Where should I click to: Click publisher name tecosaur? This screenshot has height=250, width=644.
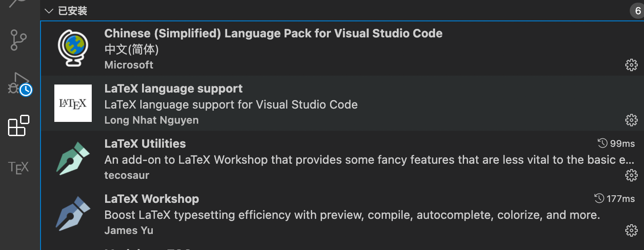[127, 175]
